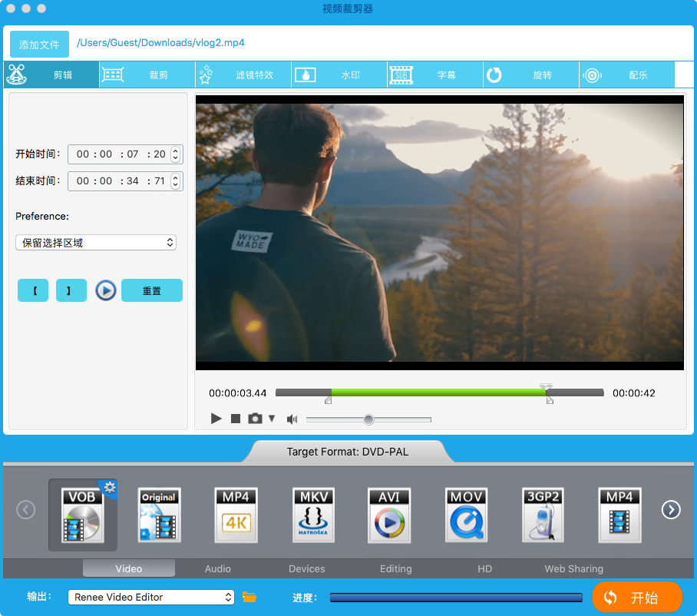Show previous formats with left arrow
The height and width of the screenshot is (616, 697).
pyautogui.click(x=26, y=510)
